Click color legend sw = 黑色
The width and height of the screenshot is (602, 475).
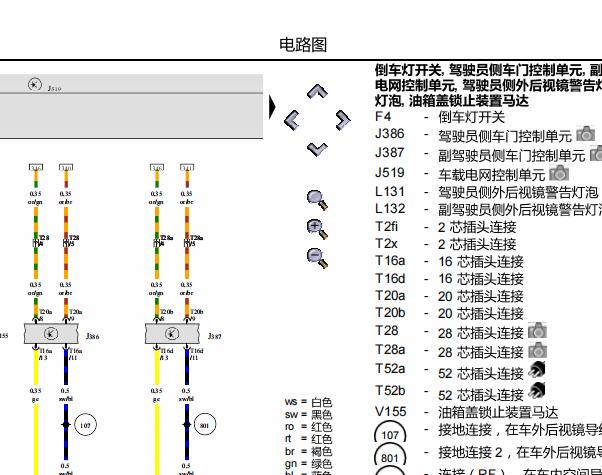click(308, 415)
